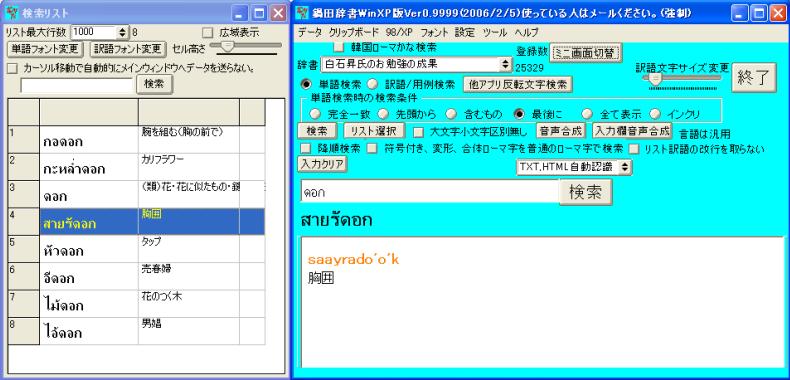
Task: Select row 6 อีดอก in the result list
Action: click(x=137, y=276)
